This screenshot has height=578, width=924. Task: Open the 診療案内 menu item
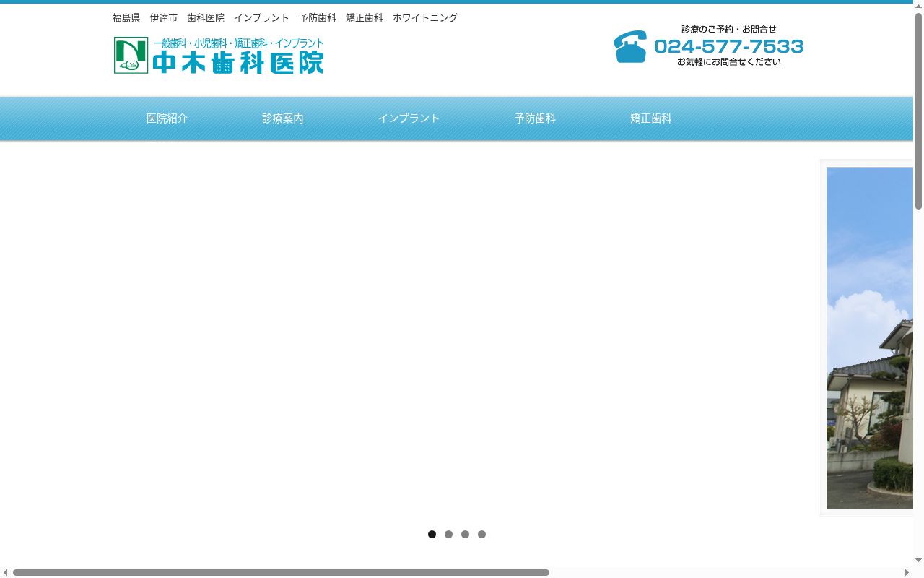283,118
